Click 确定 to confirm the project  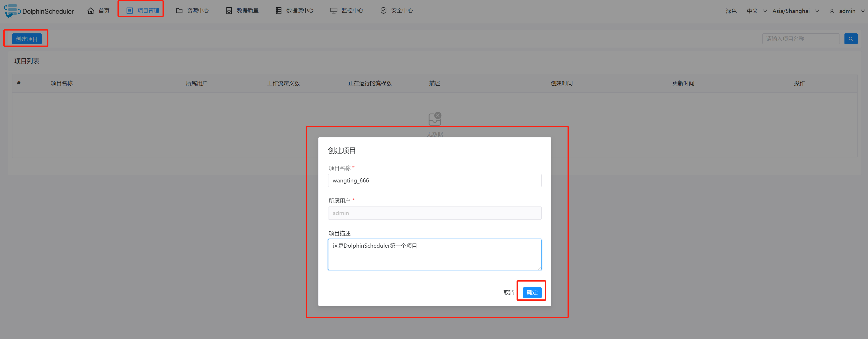pos(532,292)
